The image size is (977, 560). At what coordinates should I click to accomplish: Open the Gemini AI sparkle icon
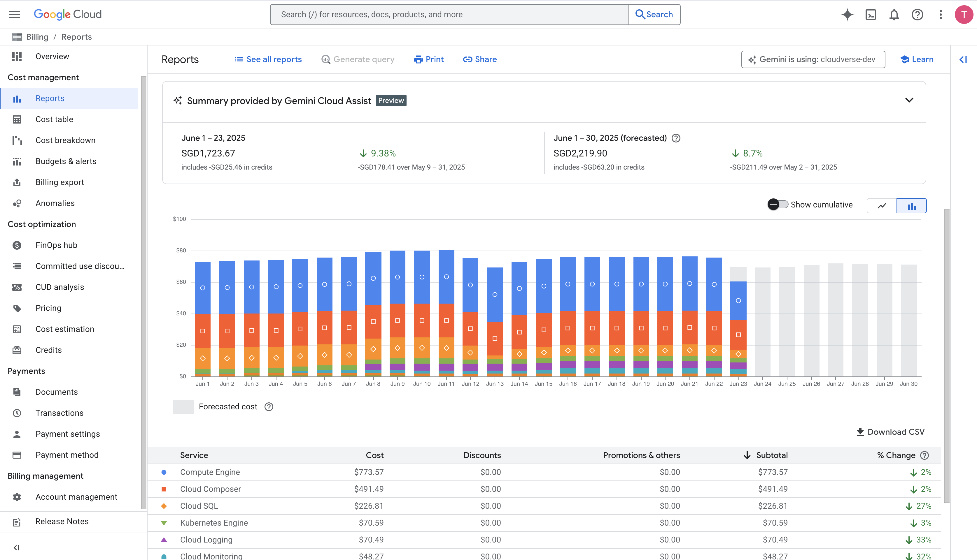(x=847, y=15)
